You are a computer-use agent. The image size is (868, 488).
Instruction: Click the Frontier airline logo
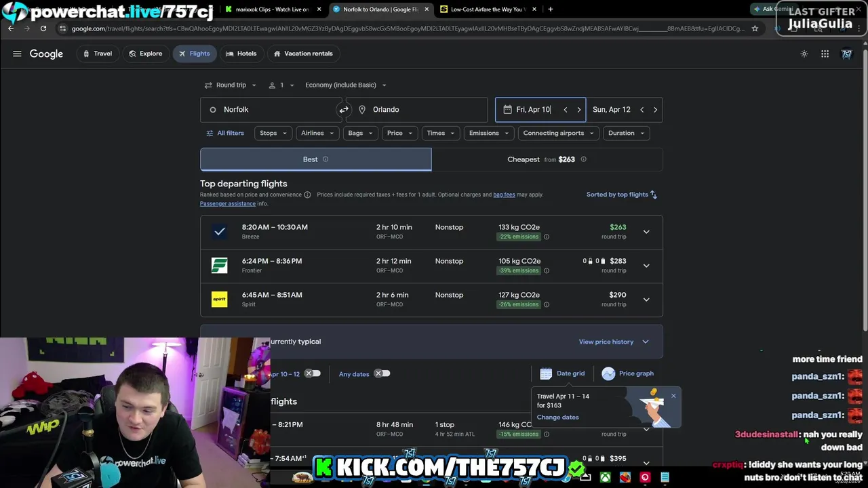coord(220,265)
